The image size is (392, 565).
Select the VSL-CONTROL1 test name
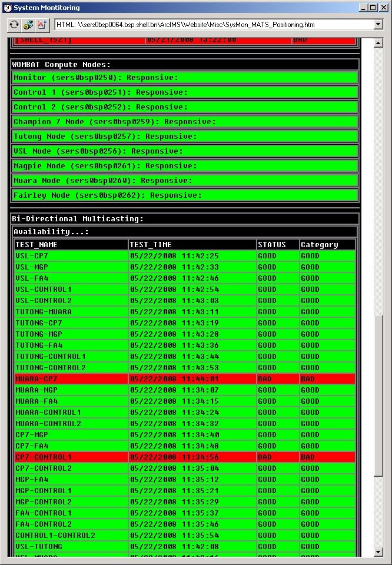(x=44, y=290)
